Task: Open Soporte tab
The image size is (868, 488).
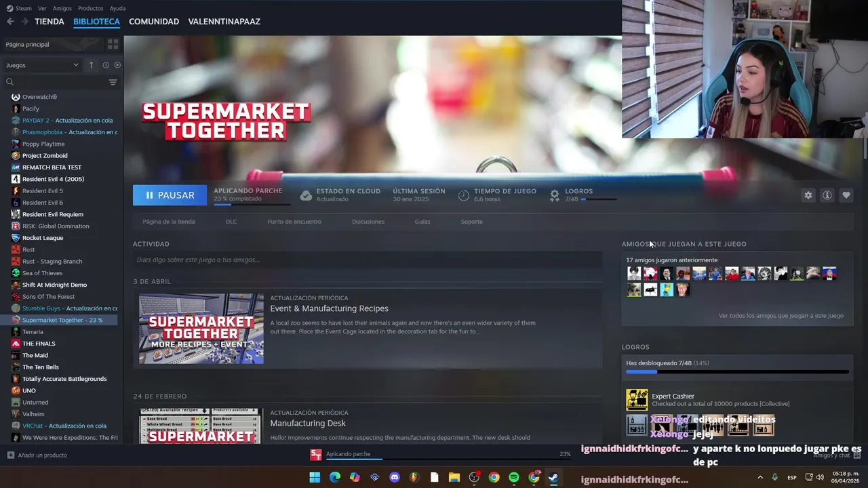Action: 472,222
